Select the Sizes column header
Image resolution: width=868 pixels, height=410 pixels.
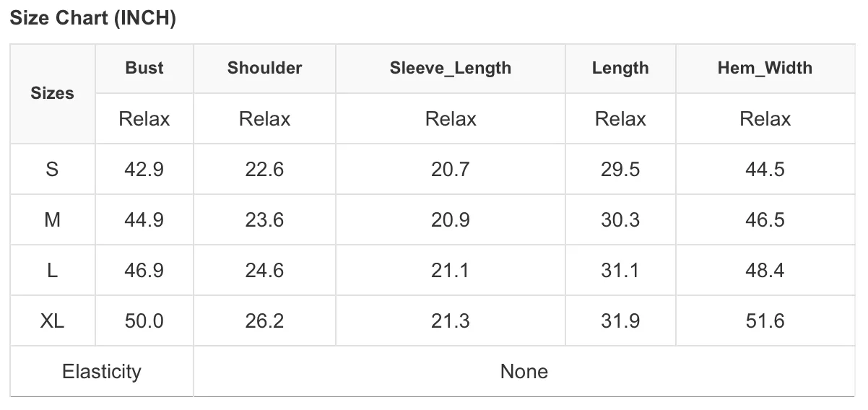click(52, 93)
